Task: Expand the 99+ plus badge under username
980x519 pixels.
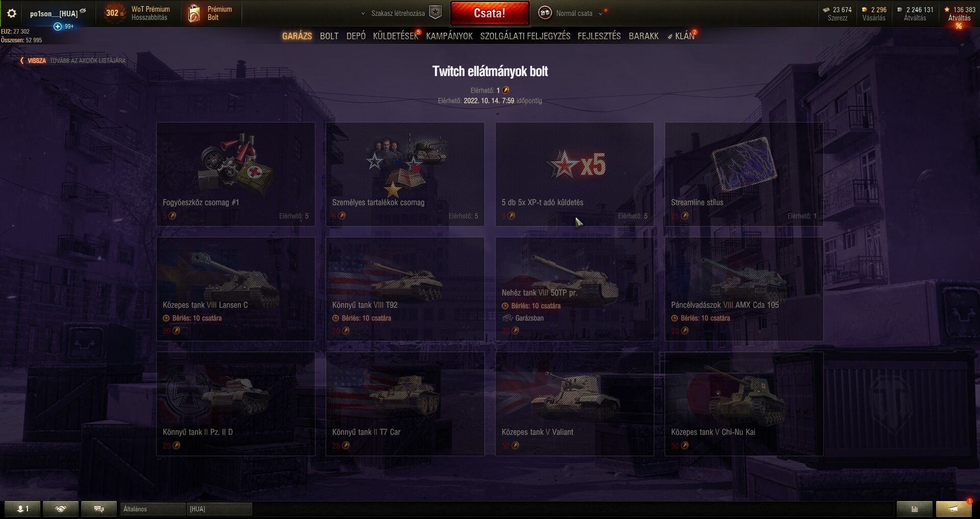Action: pyautogui.click(x=58, y=26)
